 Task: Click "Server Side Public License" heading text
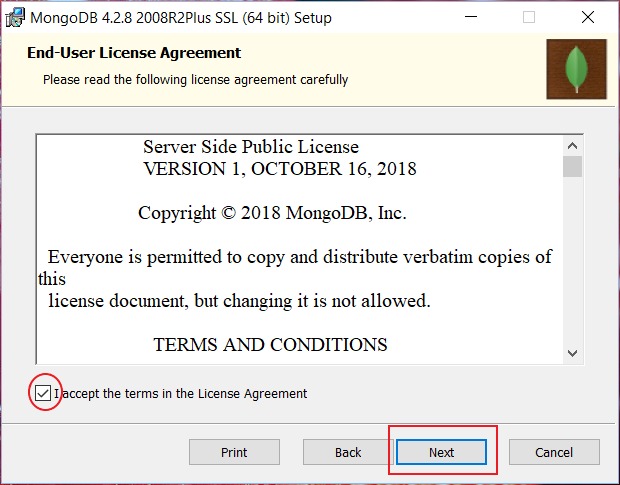point(251,147)
